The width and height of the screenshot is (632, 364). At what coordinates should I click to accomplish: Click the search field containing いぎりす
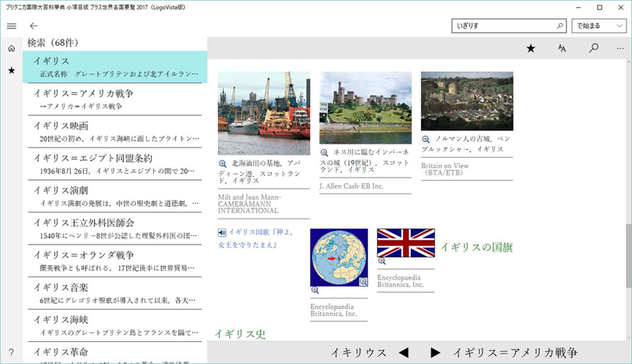500,26
